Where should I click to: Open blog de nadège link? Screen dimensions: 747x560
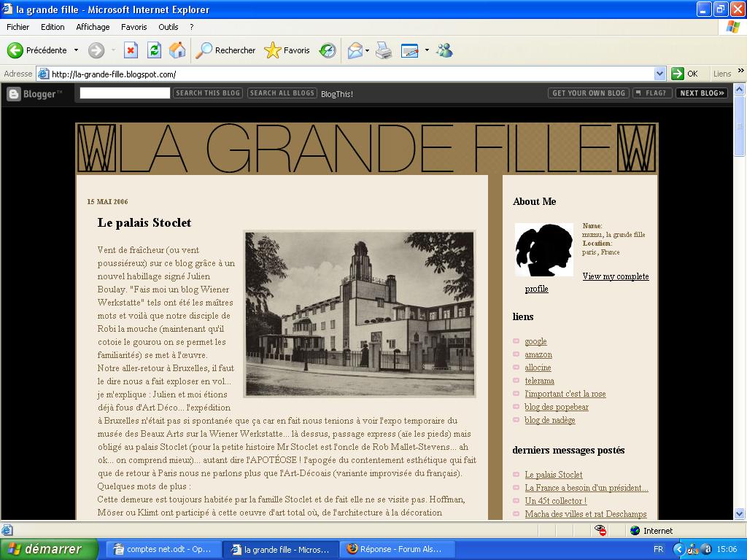click(550, 419)
